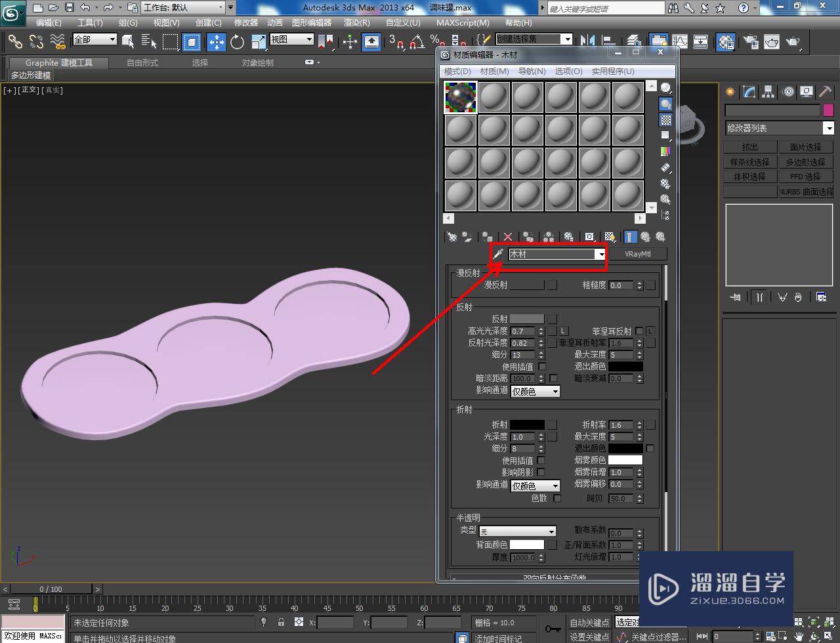Open 实用程序(U) menu in material editor

pos(613,72)
